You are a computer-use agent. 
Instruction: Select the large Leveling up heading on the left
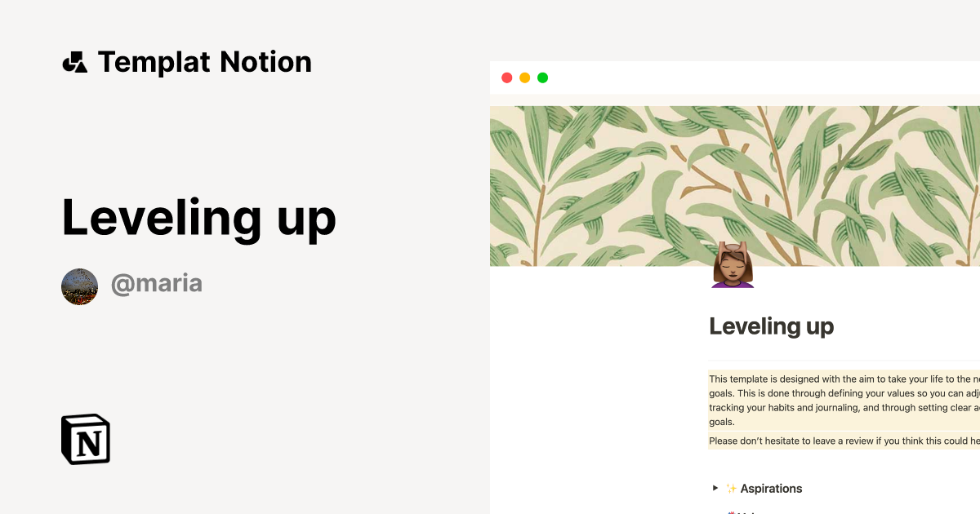click(198, 217)
